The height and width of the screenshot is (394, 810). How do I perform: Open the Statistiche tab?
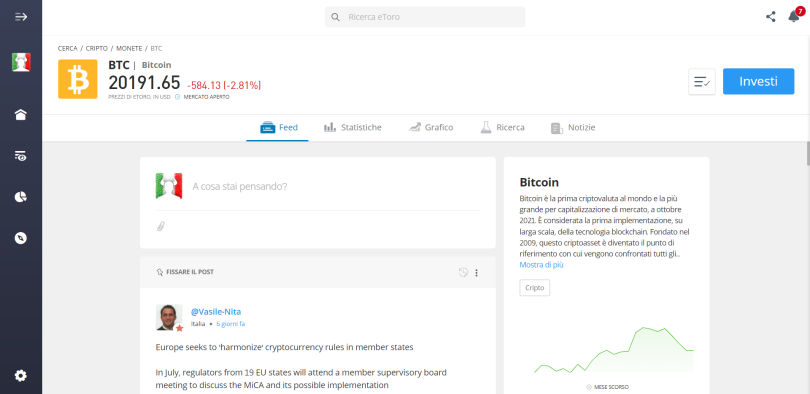[352, 128]
